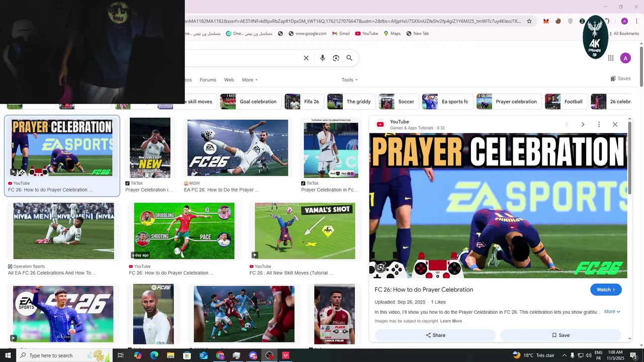
Task: Click the Chrome address bar URL
Action: 354,21
